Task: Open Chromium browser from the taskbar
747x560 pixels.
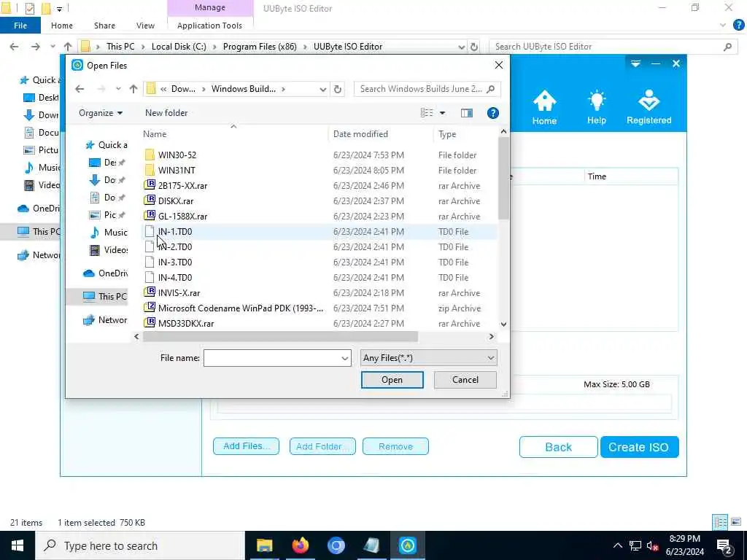Action: [x=336, y=545]
